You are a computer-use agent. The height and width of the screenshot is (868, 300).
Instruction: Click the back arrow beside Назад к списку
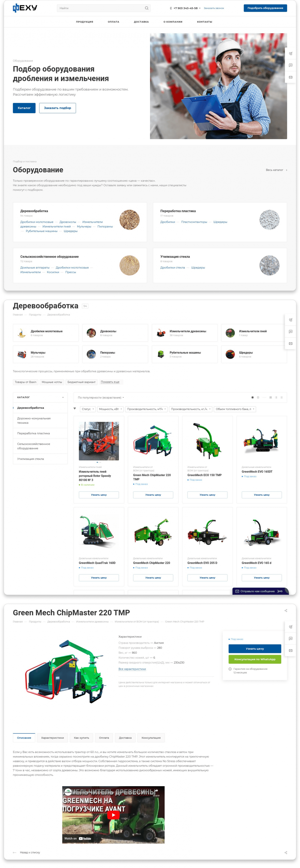(x=15, y=853)
